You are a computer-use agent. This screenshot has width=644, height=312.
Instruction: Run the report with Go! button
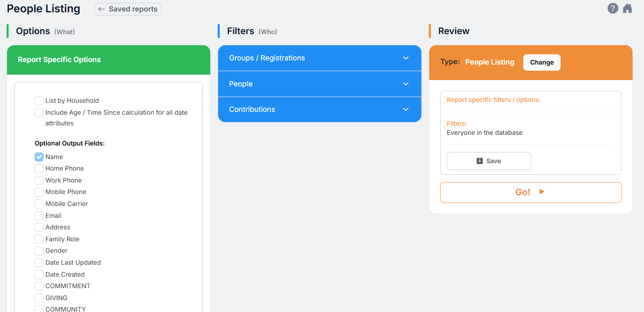(530, 192)
